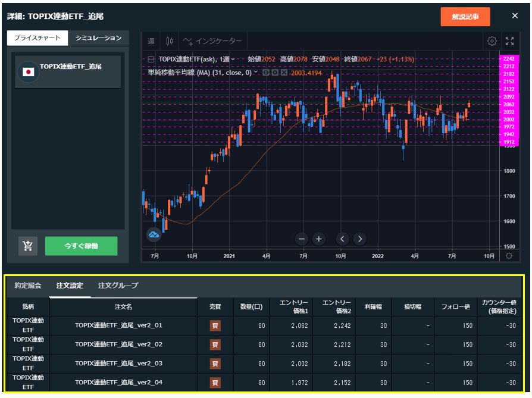Remove the moving average indicator
This screenshot has width=532, height=398.
click(x=284, y=73)
